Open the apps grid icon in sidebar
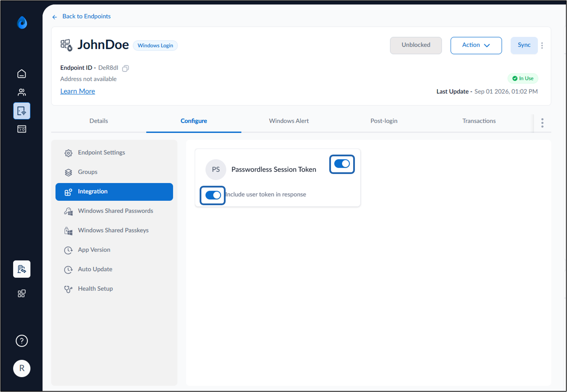The height and width of the screenshot is (392, 567). 21,294
